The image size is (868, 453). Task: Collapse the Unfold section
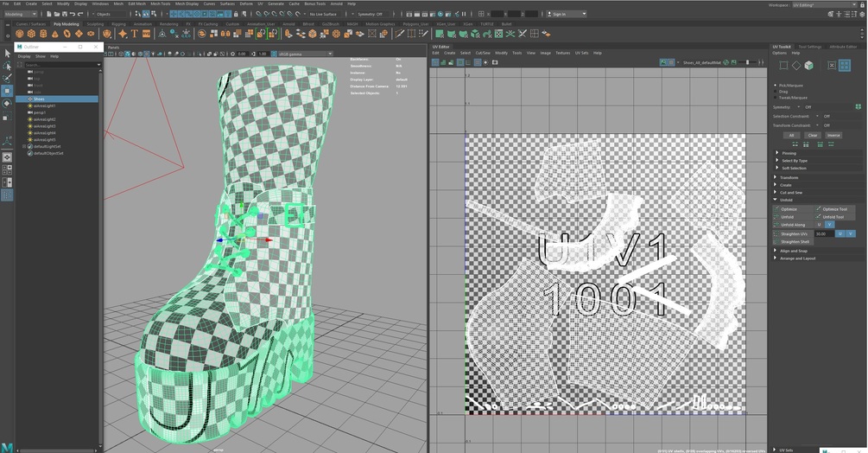(776, 200)
